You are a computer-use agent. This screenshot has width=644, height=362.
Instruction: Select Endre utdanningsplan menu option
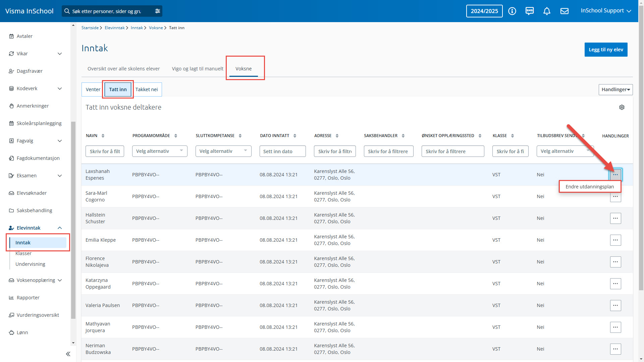[x=590, y=187]
